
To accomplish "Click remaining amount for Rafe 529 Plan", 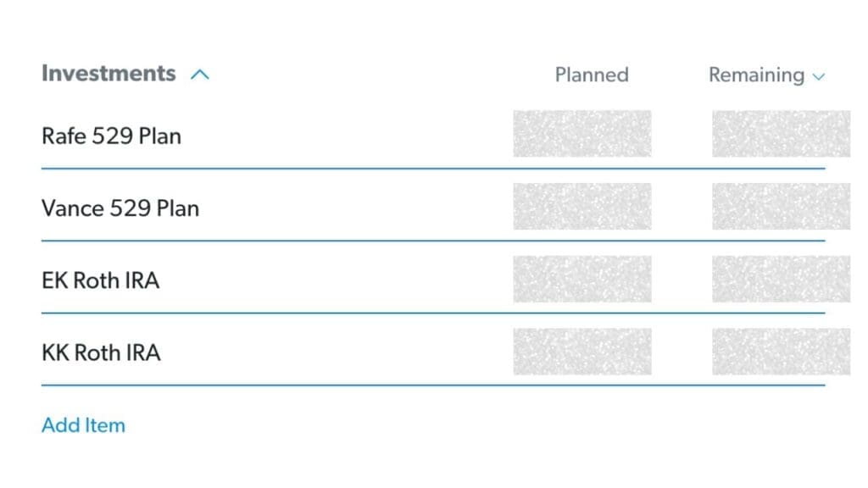I will point(781,134).
